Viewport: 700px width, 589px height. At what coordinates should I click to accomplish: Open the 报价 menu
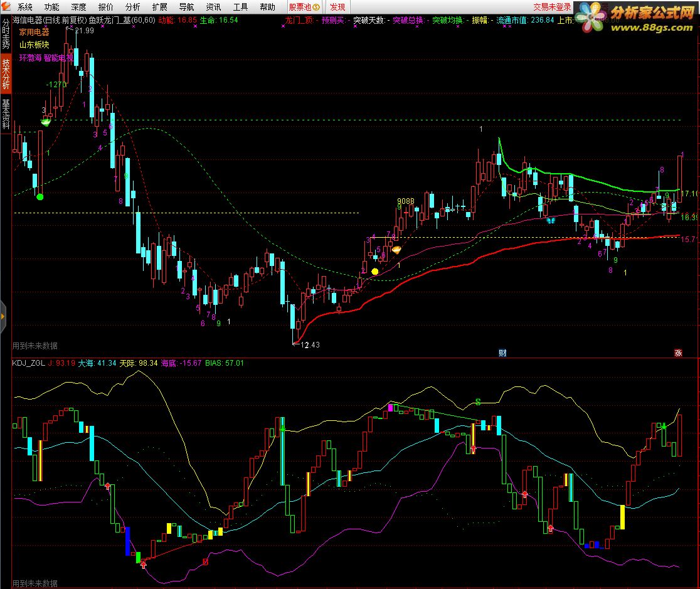(106, 7)
